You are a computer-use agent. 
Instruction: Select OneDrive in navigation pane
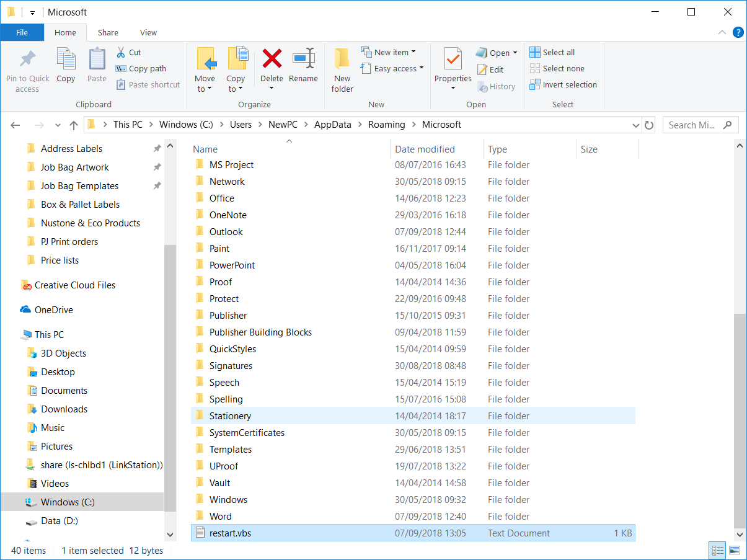(46, 310)
